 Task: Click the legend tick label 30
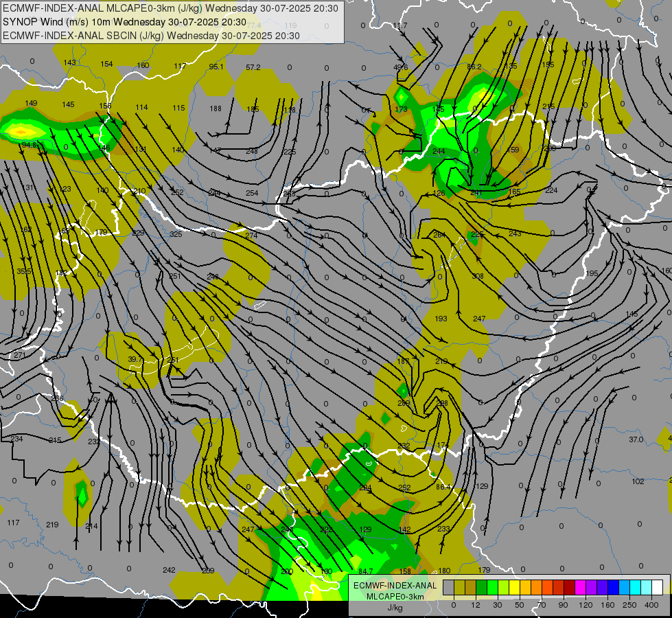(498, 605)
